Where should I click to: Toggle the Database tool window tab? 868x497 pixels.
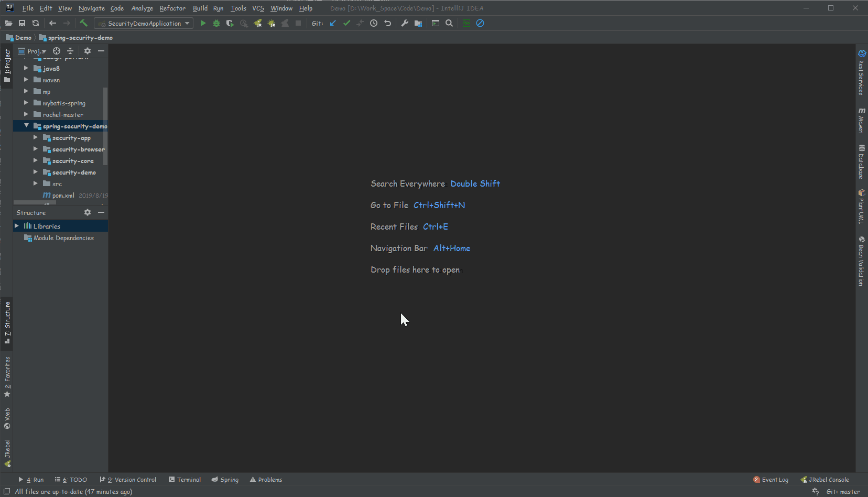pyautogui.click(x=862, y=162)
